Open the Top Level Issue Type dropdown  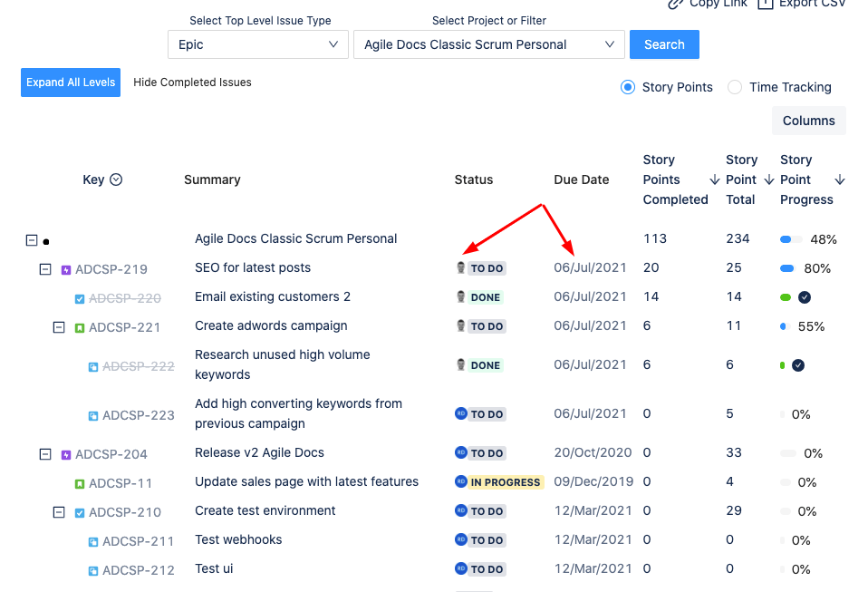click(x=258, y=44)
